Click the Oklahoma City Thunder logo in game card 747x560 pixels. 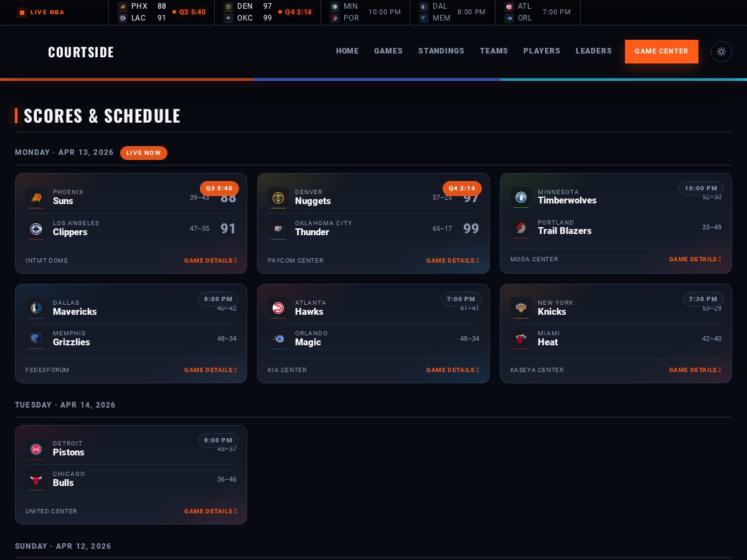278,228
